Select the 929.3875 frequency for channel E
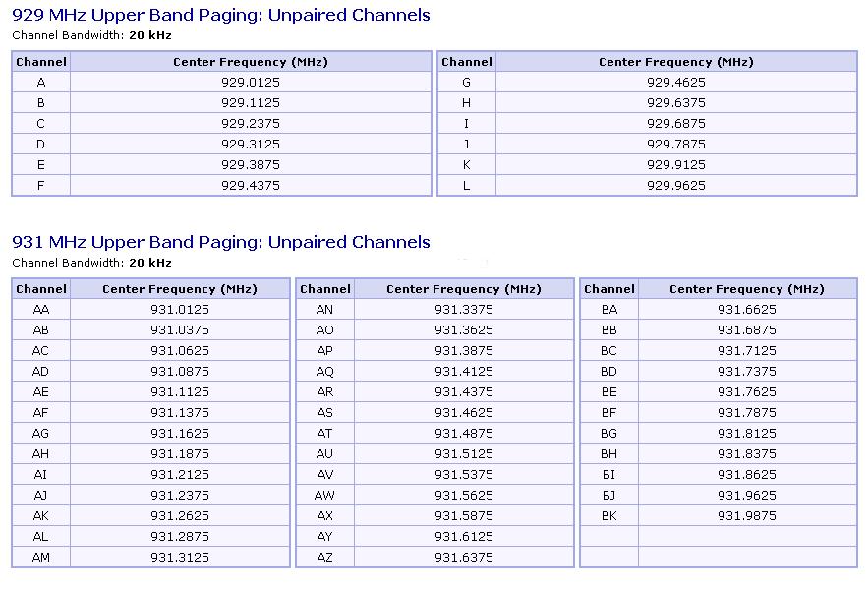 [x=251, y=165]
